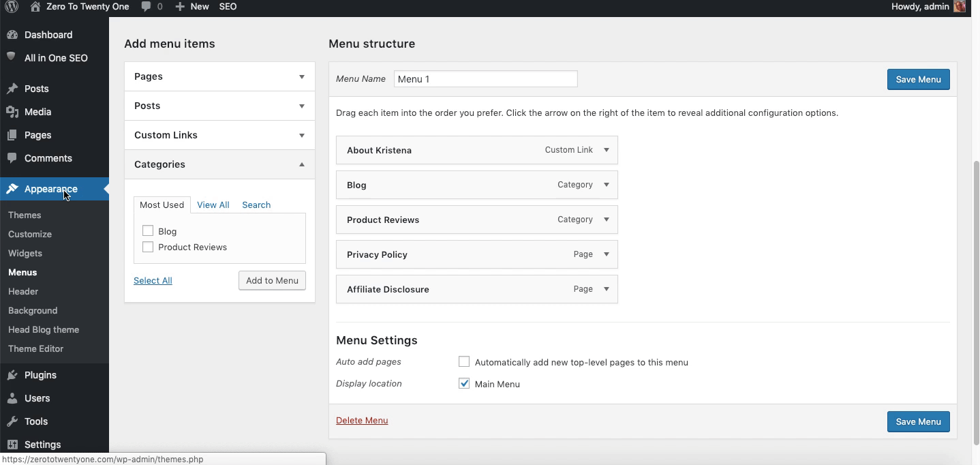The image size is (980, 465).
Task: Click the Dashboard gauge icon
Action: click(12, 35)
